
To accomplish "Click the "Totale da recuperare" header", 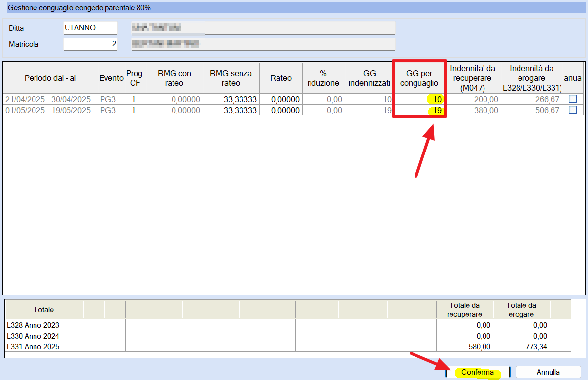I will pos(465,310).
